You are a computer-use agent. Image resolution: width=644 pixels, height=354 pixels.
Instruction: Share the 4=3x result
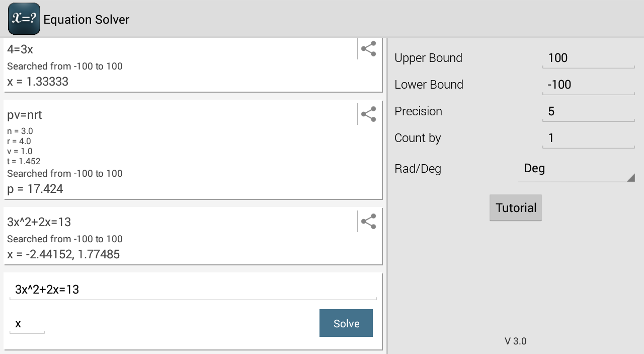pyautogui.click(x=369, y=49)
